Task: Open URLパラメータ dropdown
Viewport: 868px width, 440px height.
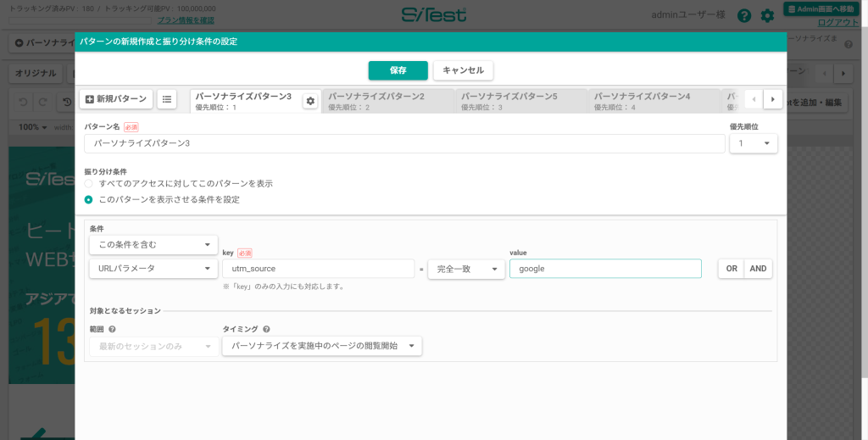Action: click(153, 269)
